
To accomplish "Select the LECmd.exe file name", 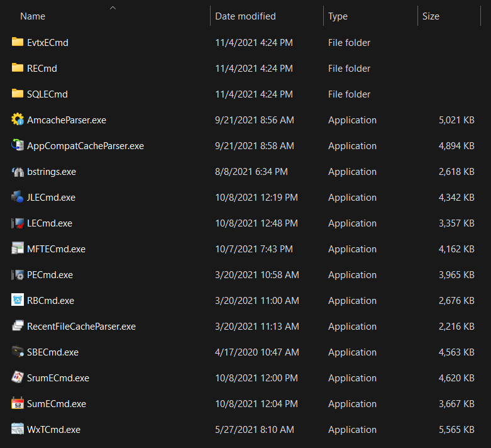I will click(50, 223).
